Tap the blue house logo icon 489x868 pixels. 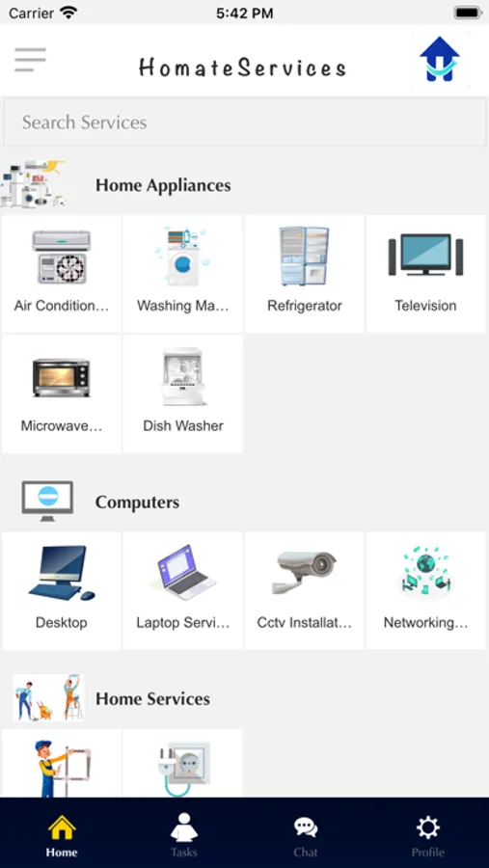pos(439,59)
